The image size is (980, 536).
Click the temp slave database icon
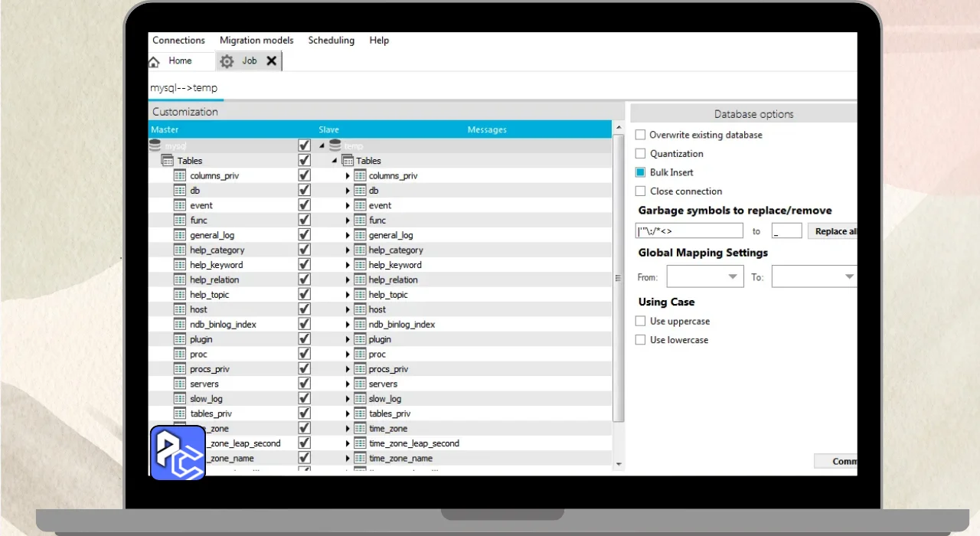(x=335, y=145)
